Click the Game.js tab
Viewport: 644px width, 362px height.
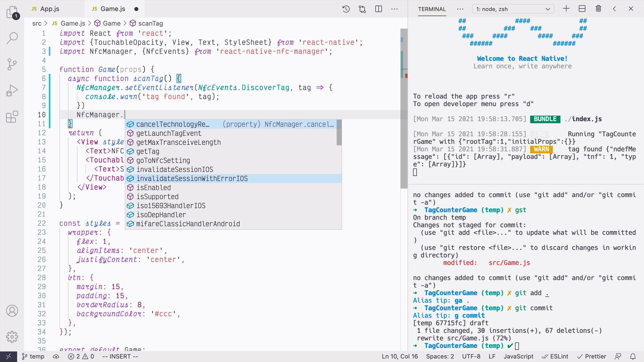click(111, 9)
